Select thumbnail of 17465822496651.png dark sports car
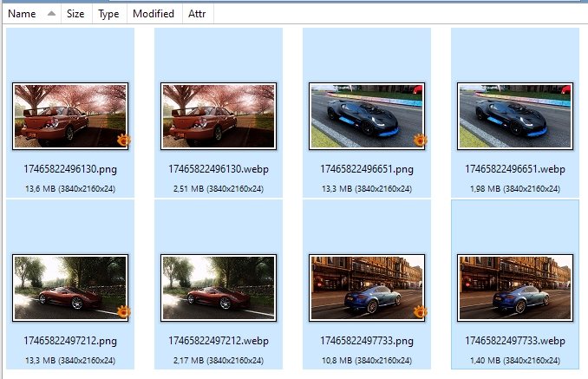 click(x=367, y=116)
